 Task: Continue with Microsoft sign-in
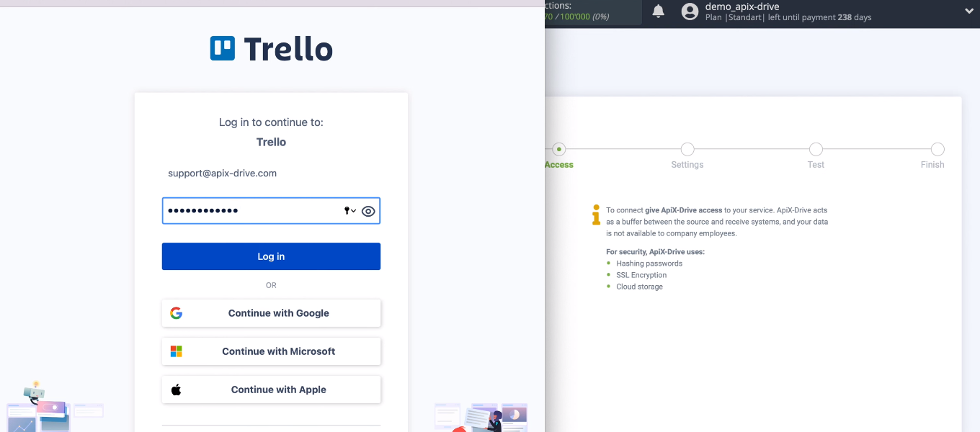[x=271, y=351]
